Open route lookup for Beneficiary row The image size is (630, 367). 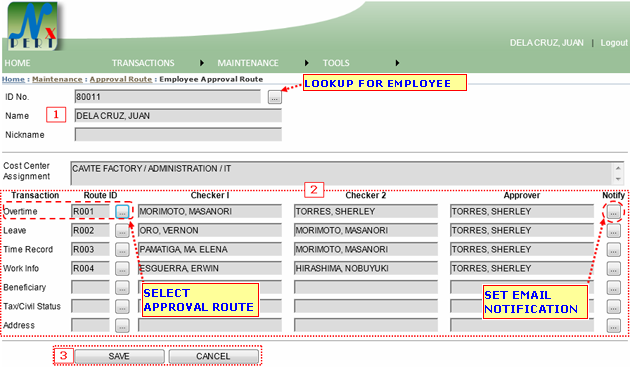(x=122, y=287)
